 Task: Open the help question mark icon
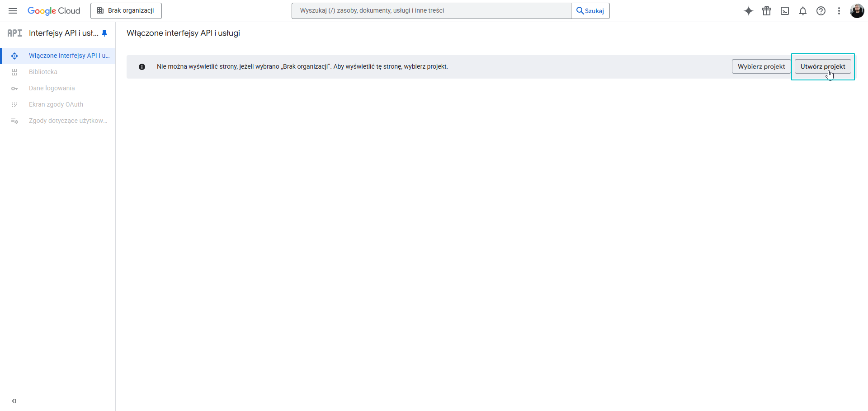point(821,11)
